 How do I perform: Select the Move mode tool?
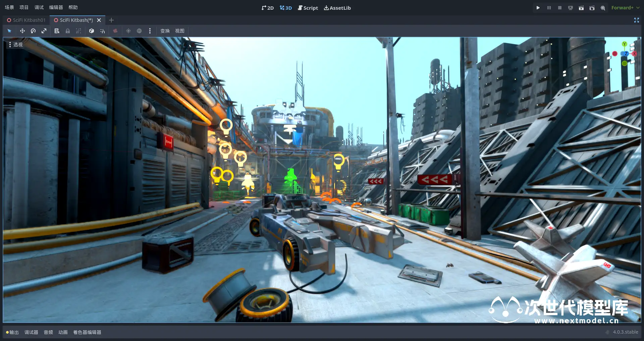(22, 31)
